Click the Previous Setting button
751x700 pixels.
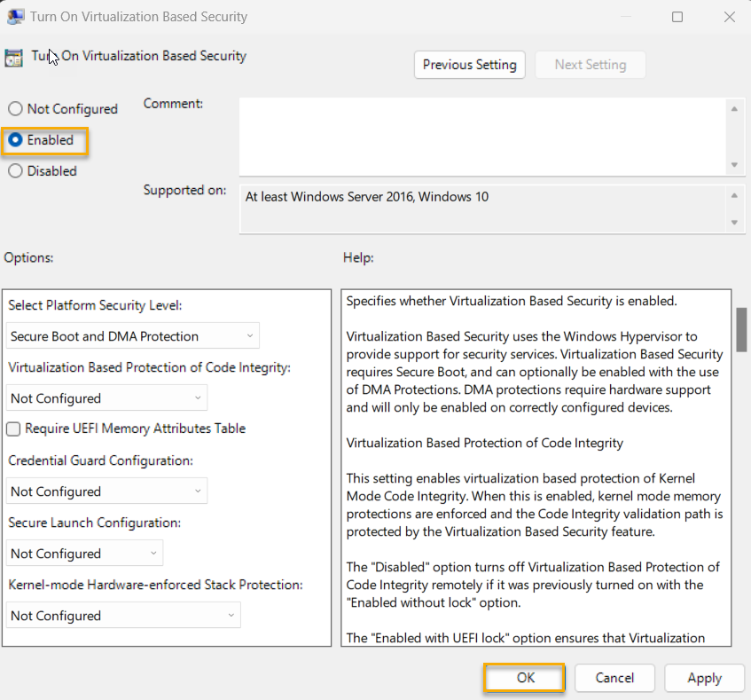click(469, 64)
